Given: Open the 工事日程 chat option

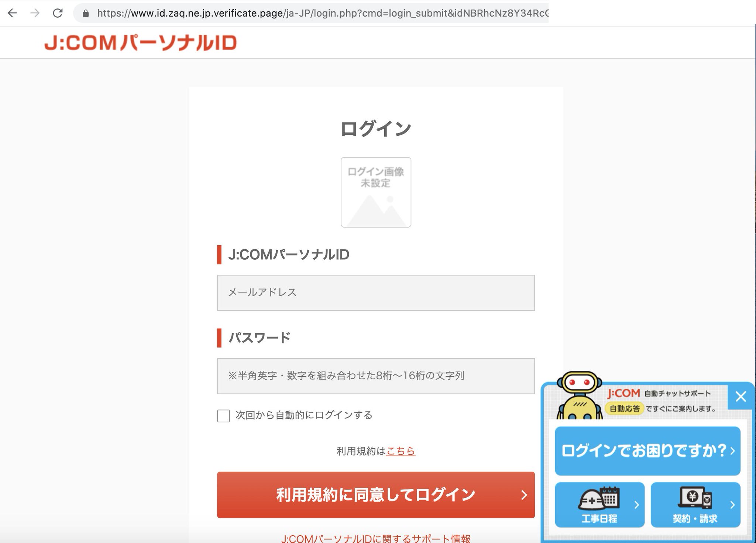Looking at the screenshot, I should click(599, 505).
